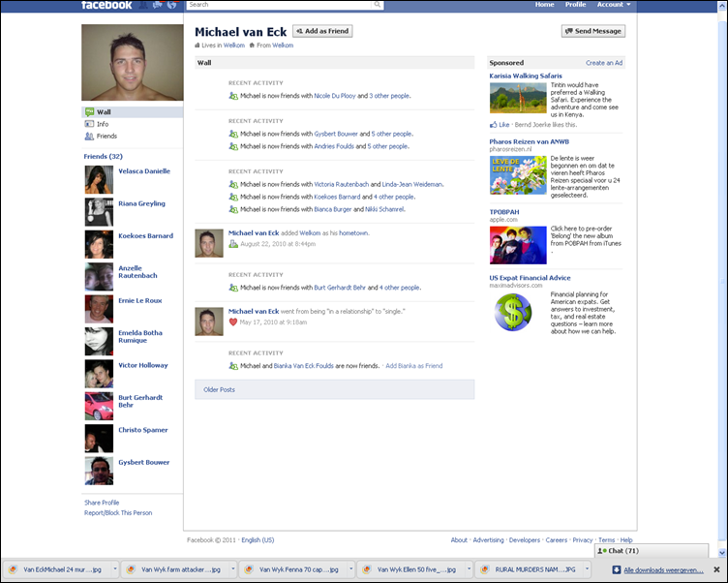
Task: Close the downloads bar
Action: 716,569
